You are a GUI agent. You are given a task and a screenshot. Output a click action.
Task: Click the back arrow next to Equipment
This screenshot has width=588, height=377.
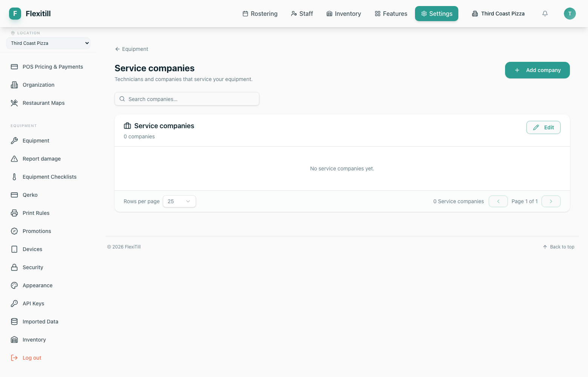pyautogui.click(x=118, y=49)
